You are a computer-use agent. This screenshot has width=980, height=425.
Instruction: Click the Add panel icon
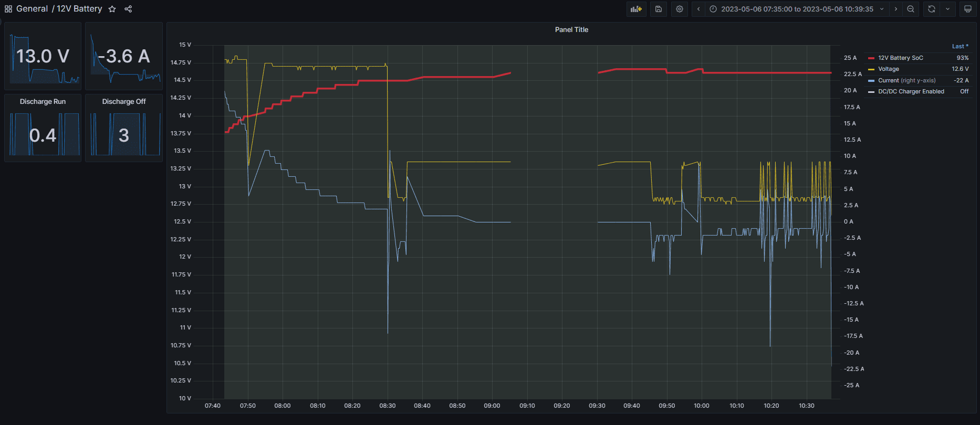636,9
